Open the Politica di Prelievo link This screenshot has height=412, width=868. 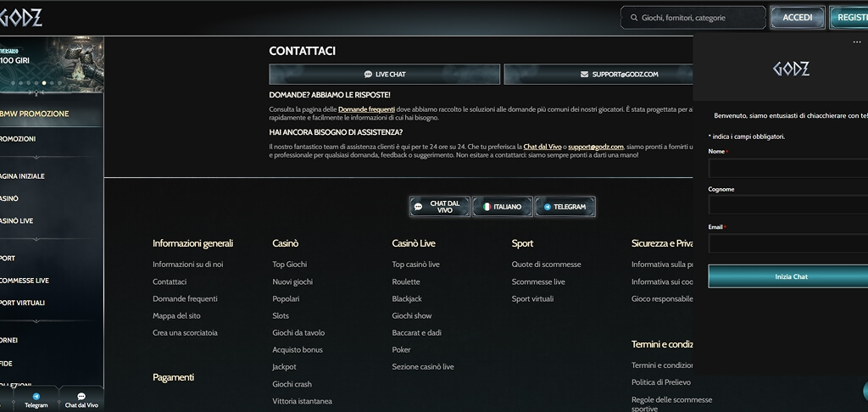(x=661, y=382)
